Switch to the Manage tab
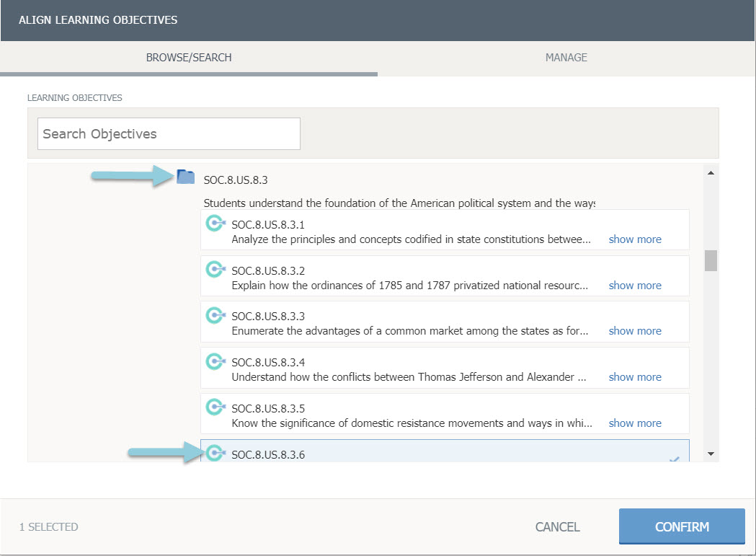The height and width of the screenshot is (556, 756). click(566, 58)
